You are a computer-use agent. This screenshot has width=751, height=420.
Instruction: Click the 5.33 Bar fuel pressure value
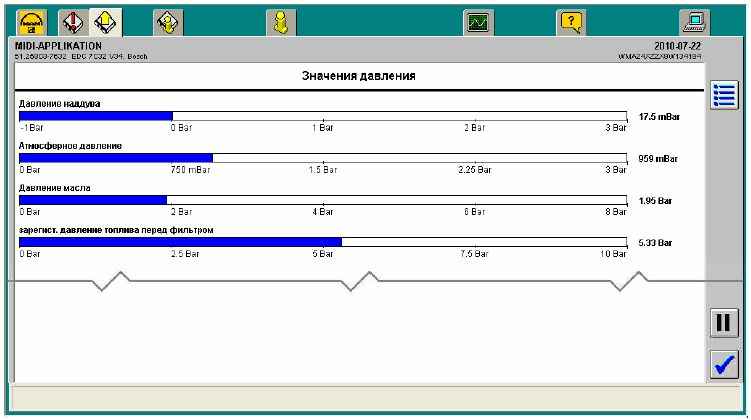click(655, 243)
